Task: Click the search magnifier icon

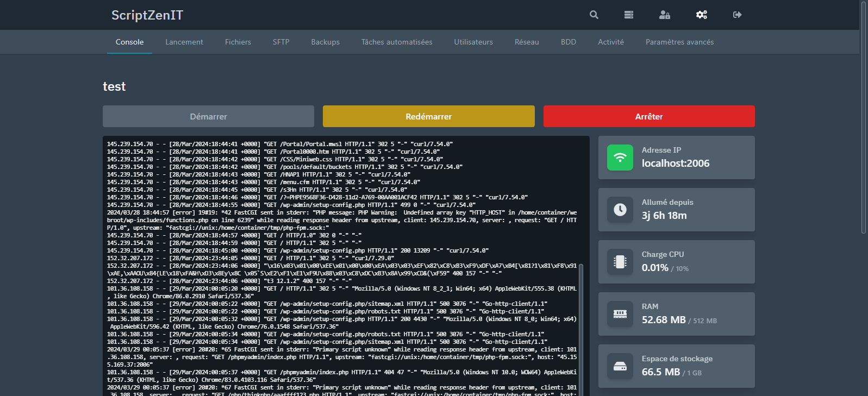Action: click(x=594, y=15)
